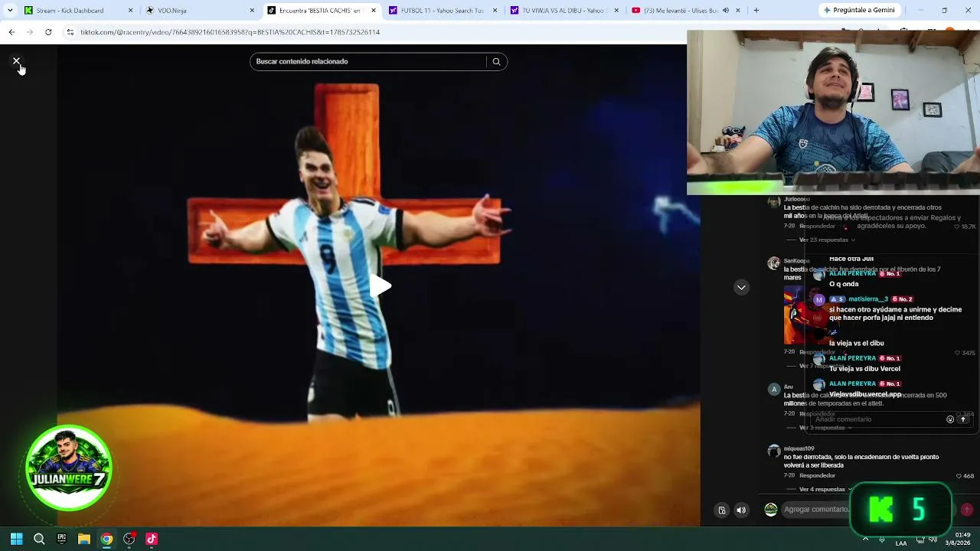980x551 pixels.
Task: Open SanKoopa's profile avatar
Action: pyautogui.click(x=774, y=263)
